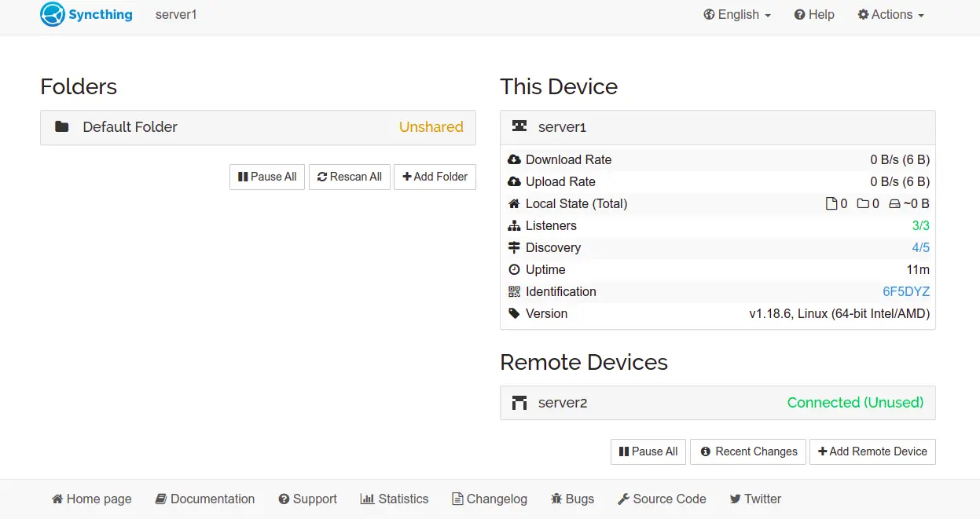The width and height of the screenshot is (980, 519).
Task: Open the Bugs footer link
Action: (x=572, y=499)
